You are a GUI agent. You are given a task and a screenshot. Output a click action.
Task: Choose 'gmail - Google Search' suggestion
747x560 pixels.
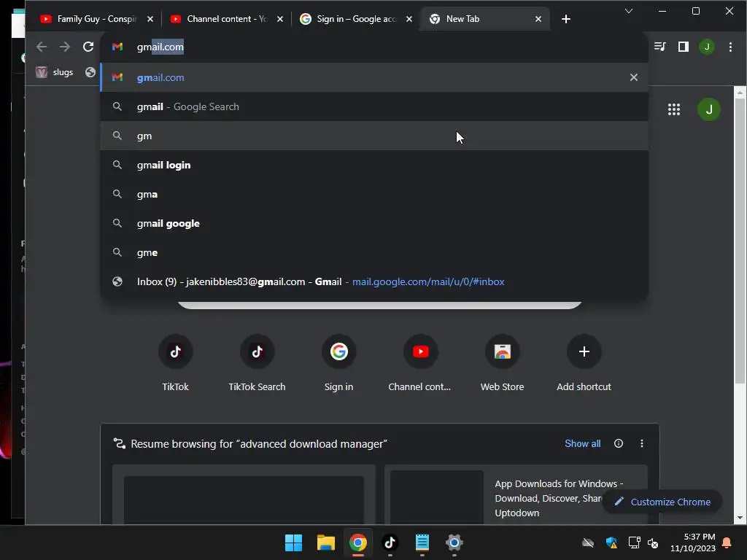click(374, 106)
